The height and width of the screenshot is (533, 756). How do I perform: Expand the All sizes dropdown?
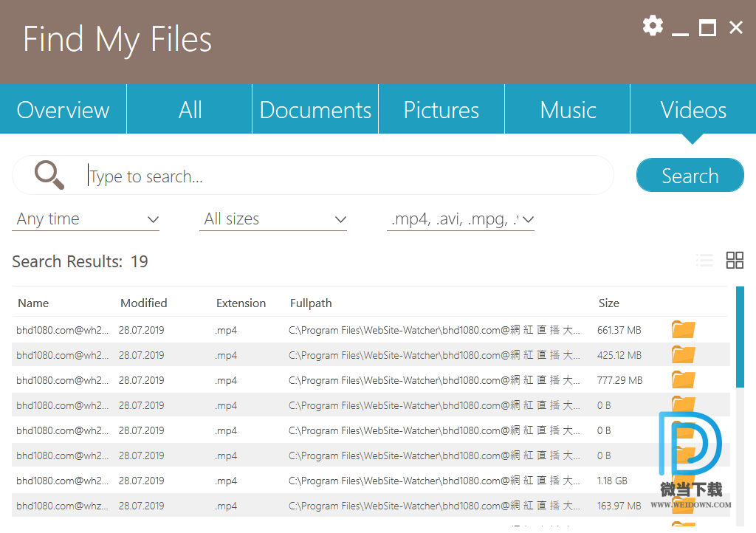pos(273,219)
